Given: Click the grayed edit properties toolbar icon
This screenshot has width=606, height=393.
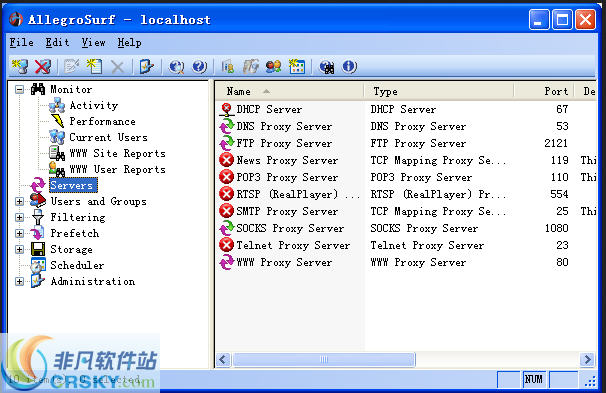Looking at the screenshot, I should tap(71, 66).
